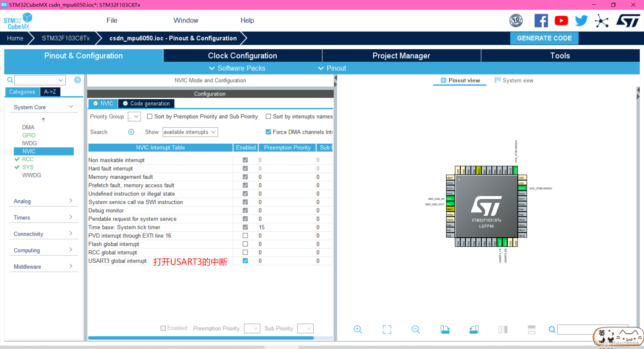Switch to Clock Configuration tab

243,56
